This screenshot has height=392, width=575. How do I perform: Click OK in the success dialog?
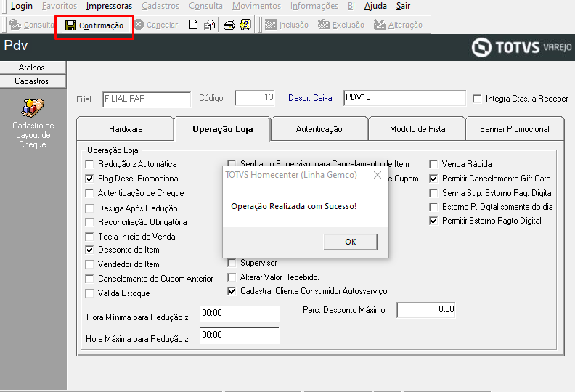(350, 242)
